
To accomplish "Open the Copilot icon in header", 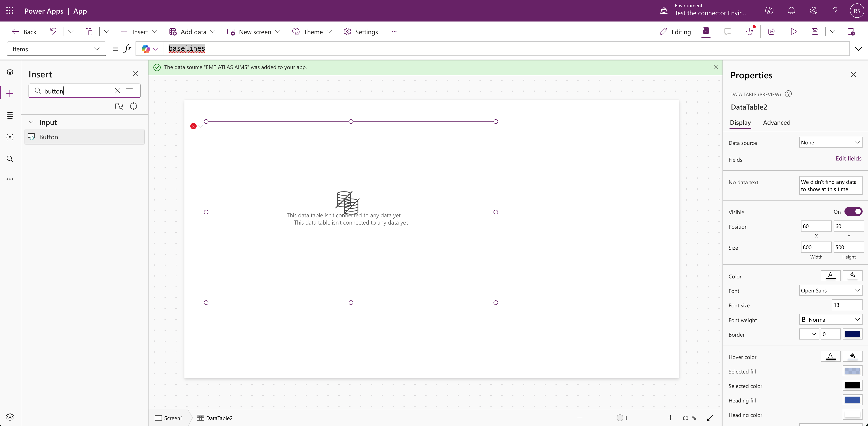I will pyautogui.click(x=769, y=11).
